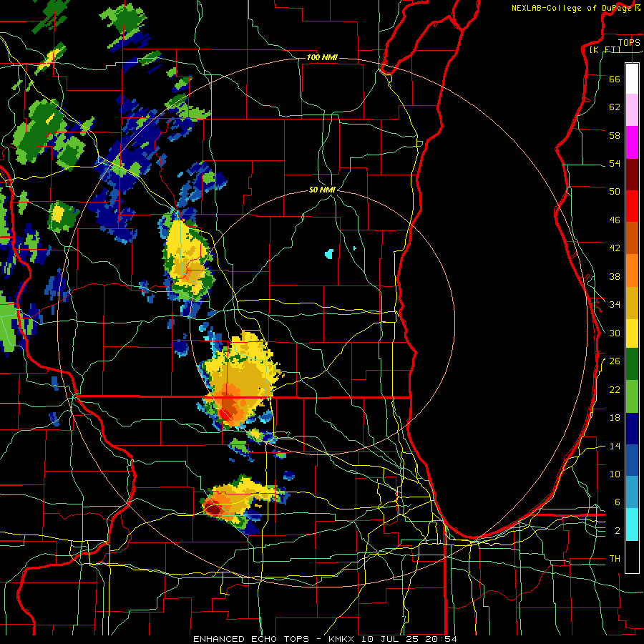This screenshot has width=644, height=644.
Task: Select the dark orange swatch on the scale
Action: (x=632, y=238)
